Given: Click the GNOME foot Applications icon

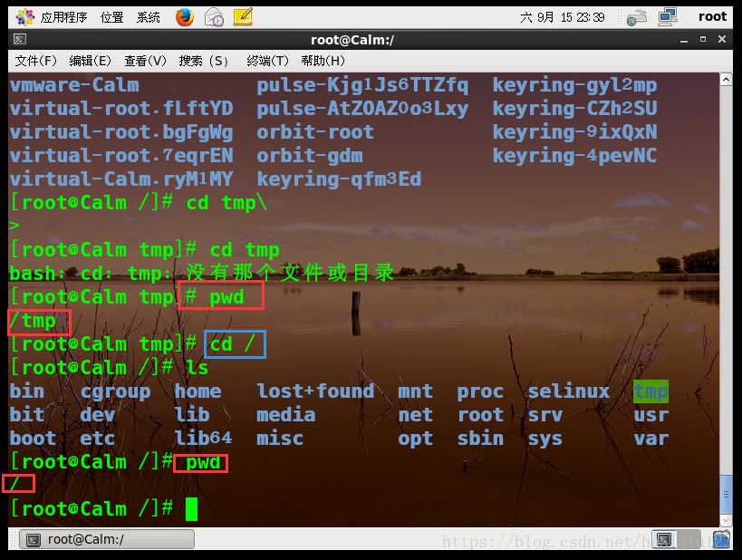Looking at the screenshot, I should coord(24,16).
